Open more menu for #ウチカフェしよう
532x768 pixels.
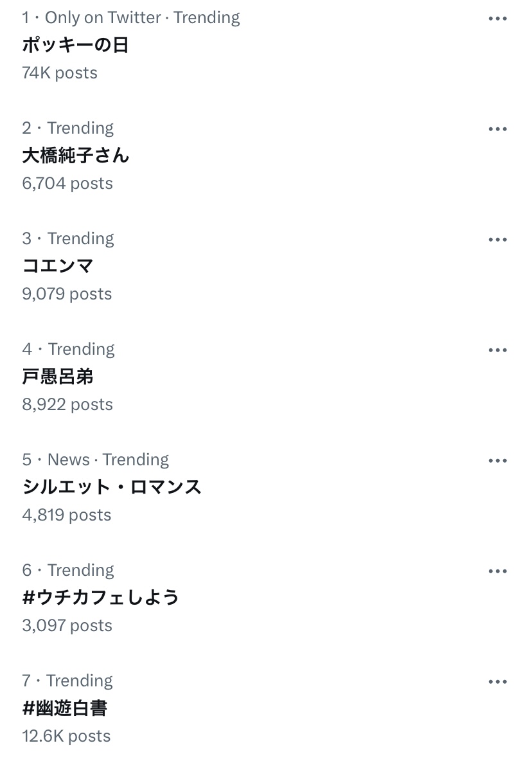pos(497,571)
